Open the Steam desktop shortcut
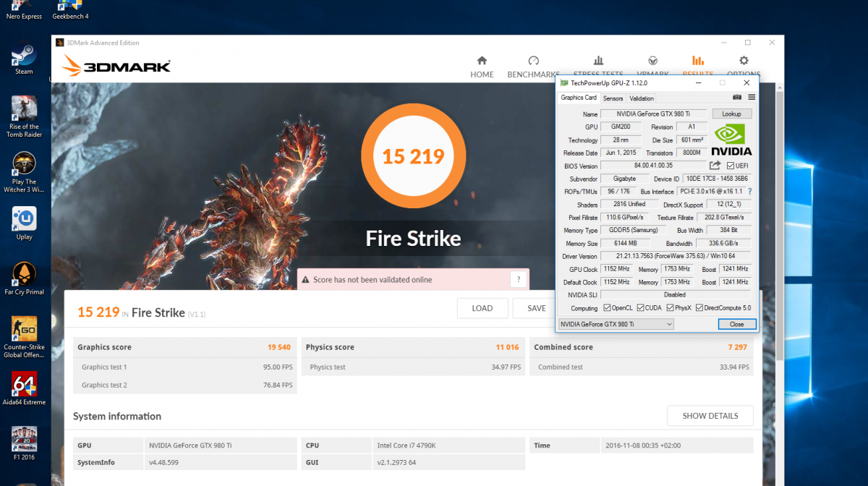The width and height of the screenshot is (868, 486). [24, 59]
